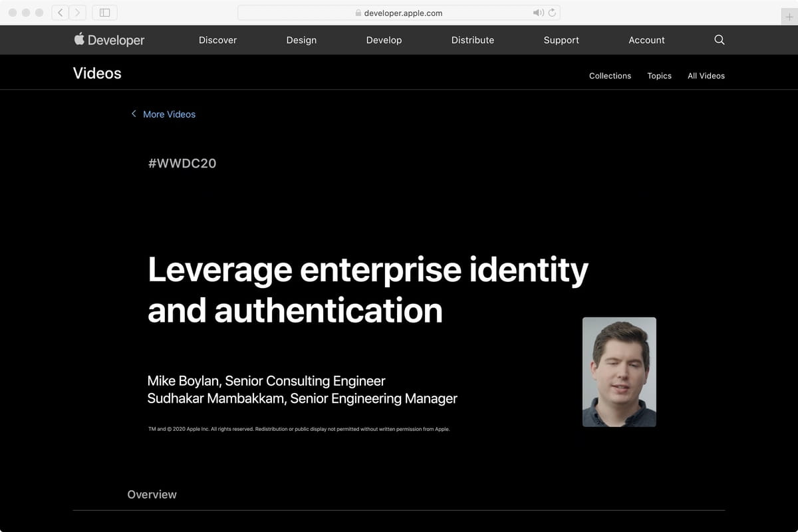Viewport: 798px width, 532px height.
Task: Reload the page with the refresh icon
Action: point(552,13)
